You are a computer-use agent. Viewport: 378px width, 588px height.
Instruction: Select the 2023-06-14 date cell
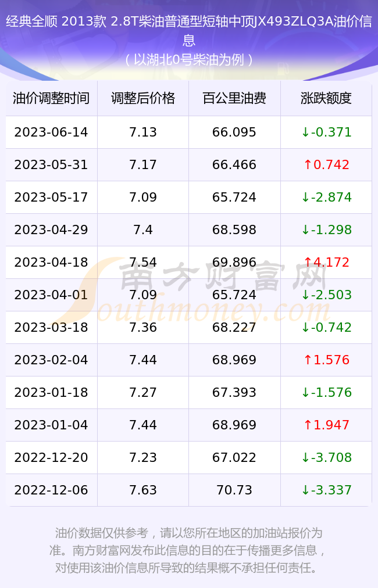pyautogui.click(x=51, y=132)
